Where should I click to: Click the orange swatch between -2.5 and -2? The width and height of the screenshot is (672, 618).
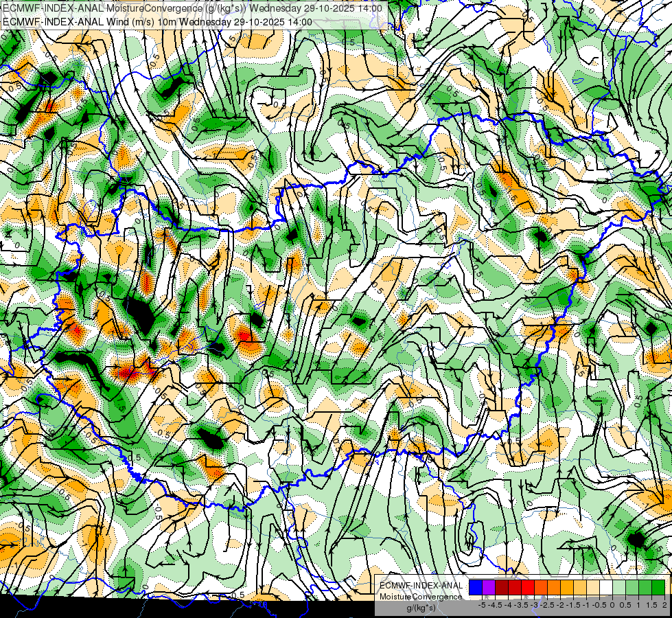554,587
